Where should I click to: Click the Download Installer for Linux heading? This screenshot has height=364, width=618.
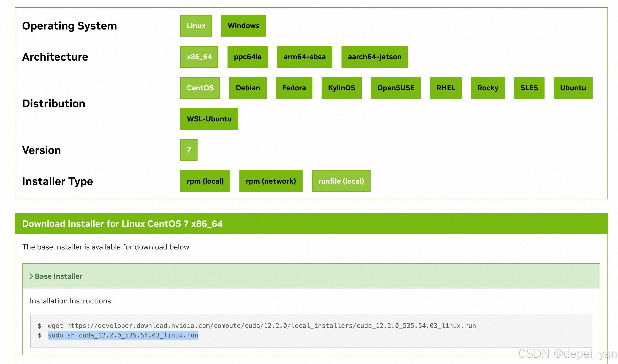(x=122, y=224)
